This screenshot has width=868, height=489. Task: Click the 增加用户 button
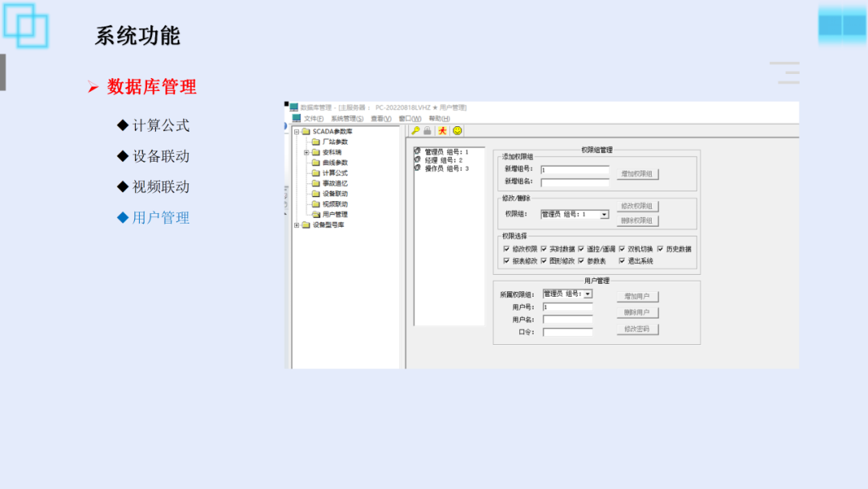click(637, 296)
